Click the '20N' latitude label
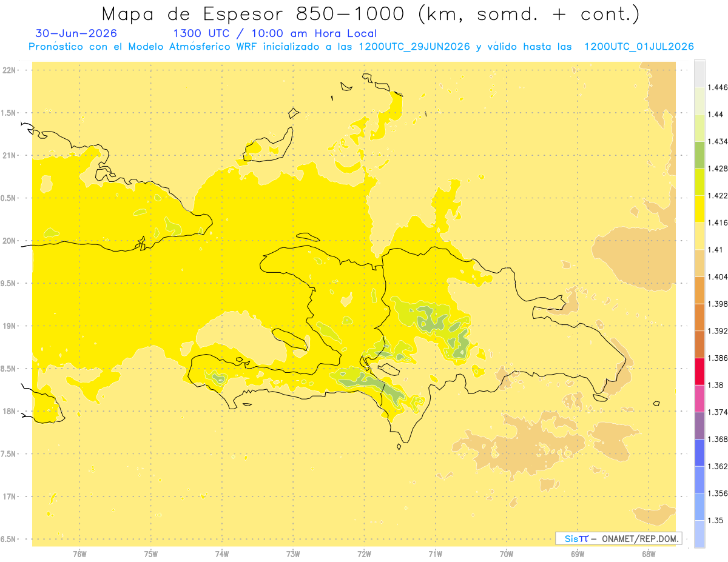The image size is (728, 562). tap(10, 241)
